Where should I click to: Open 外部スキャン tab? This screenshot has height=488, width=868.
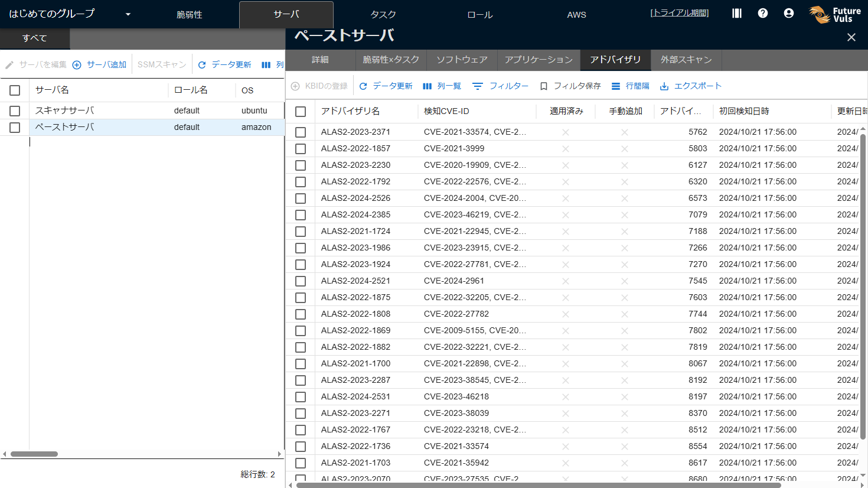pyautogui.click(x=686, y=60)
